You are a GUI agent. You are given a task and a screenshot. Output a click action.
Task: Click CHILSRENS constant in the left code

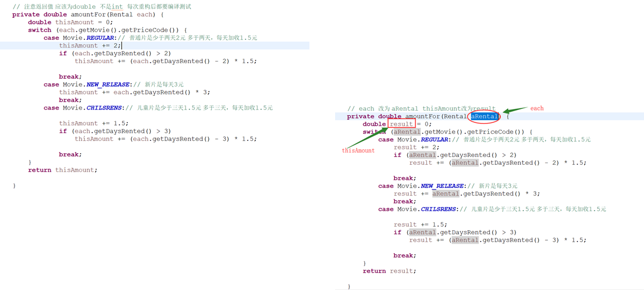105,108
